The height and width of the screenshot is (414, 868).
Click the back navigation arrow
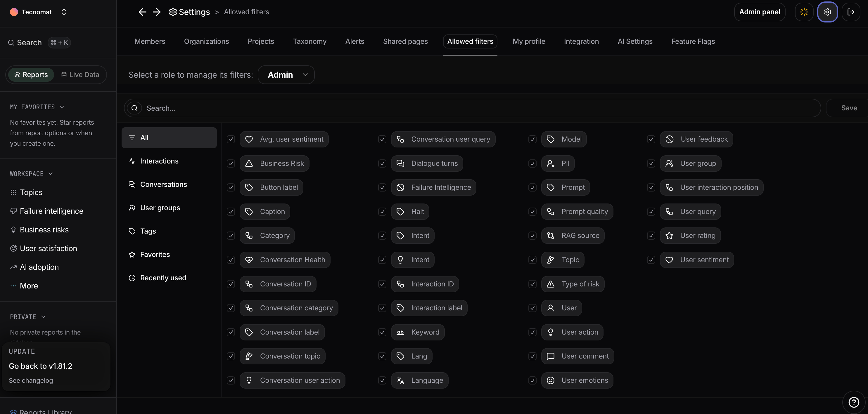coord(142,12)
